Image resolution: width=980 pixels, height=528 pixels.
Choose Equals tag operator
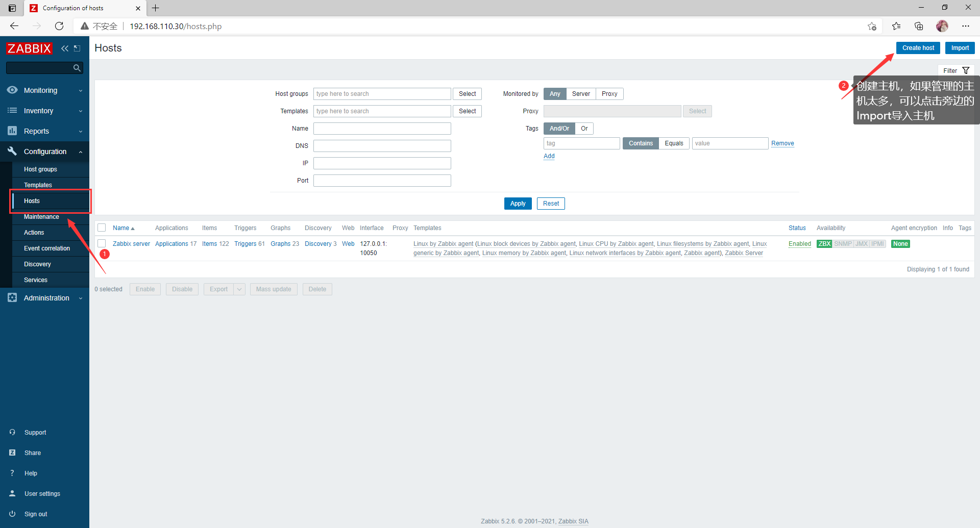pos(674,143)
